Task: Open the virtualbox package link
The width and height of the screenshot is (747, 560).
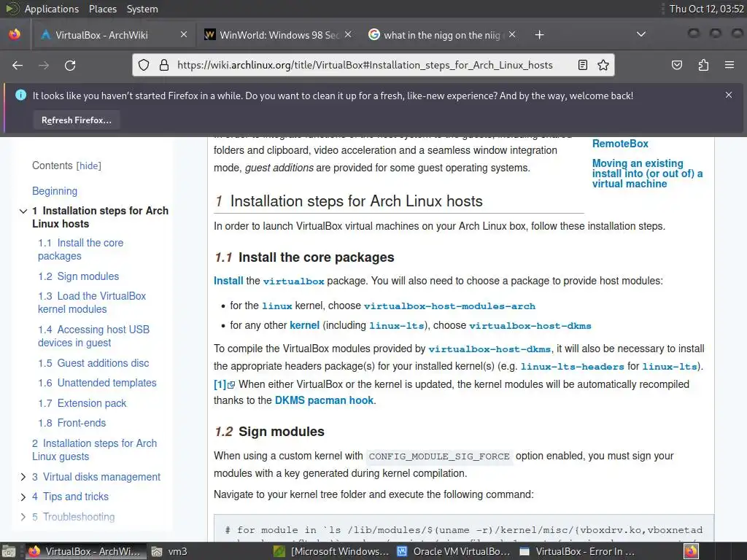Action: [293, 281]
